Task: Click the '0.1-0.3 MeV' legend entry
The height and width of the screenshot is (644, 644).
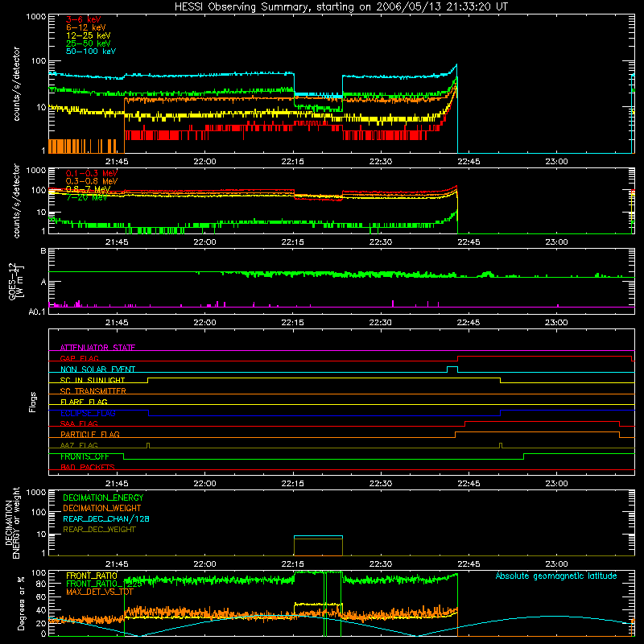Action: click(x=92, y=173)
